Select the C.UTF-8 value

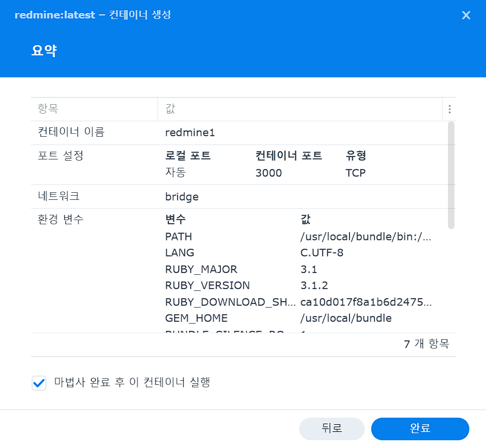[322, 253]
